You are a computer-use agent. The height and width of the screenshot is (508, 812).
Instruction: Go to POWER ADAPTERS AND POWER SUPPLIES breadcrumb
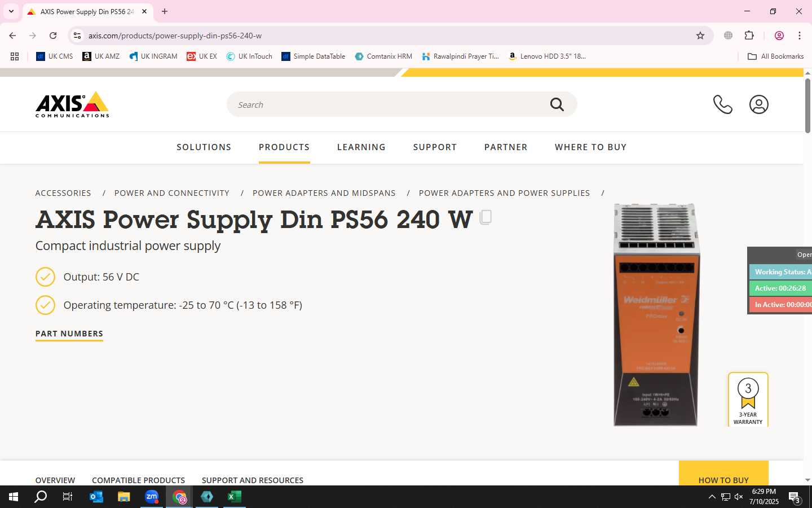tap(504, 193)
